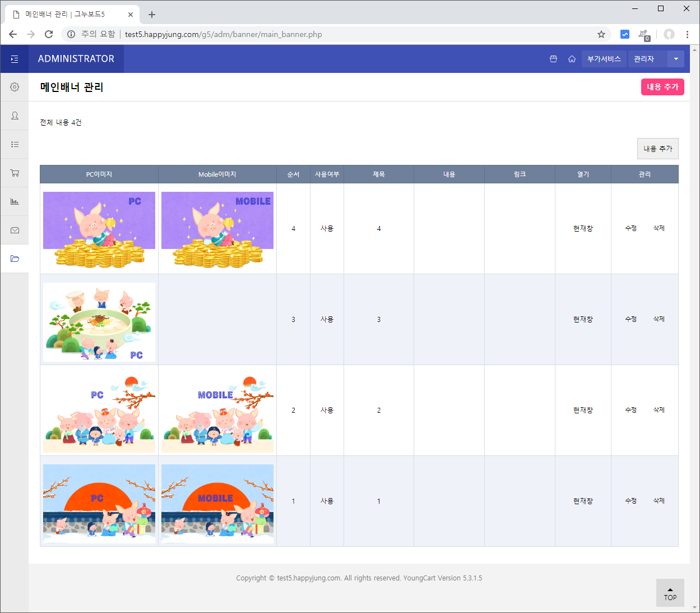This screenshot has width=700, height=613.
Task: Click 삭제 for banner number 1
Action: pyautogui.click(x=659, y=501)
